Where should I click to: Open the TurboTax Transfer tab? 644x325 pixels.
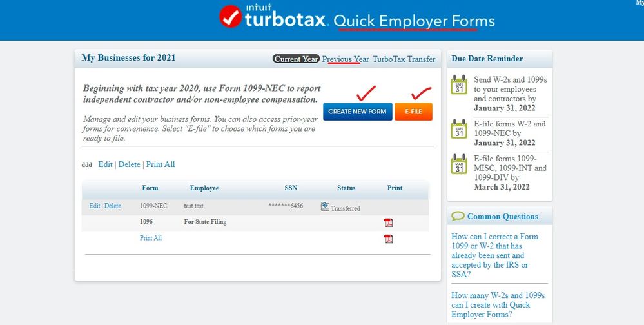tap(404, 59)
